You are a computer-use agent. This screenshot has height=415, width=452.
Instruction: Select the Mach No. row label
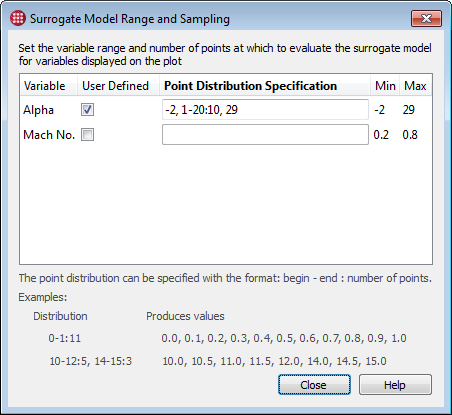click(49, 135)
